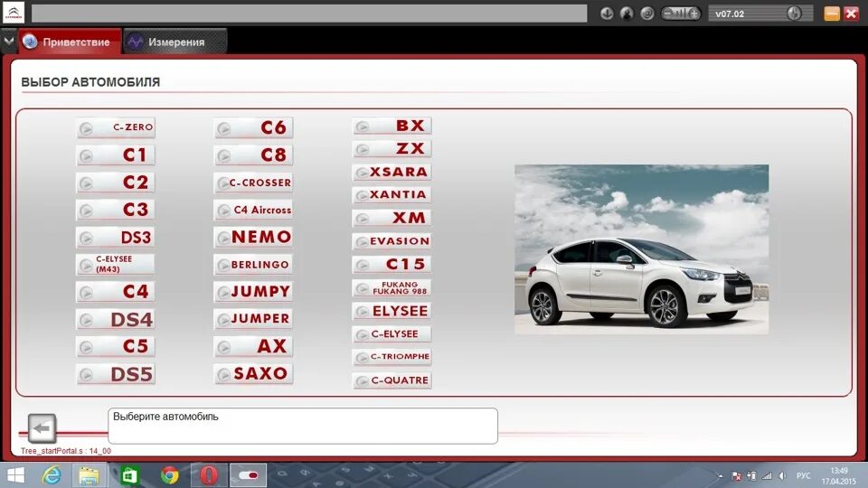Select the BX model

[392, 126]
